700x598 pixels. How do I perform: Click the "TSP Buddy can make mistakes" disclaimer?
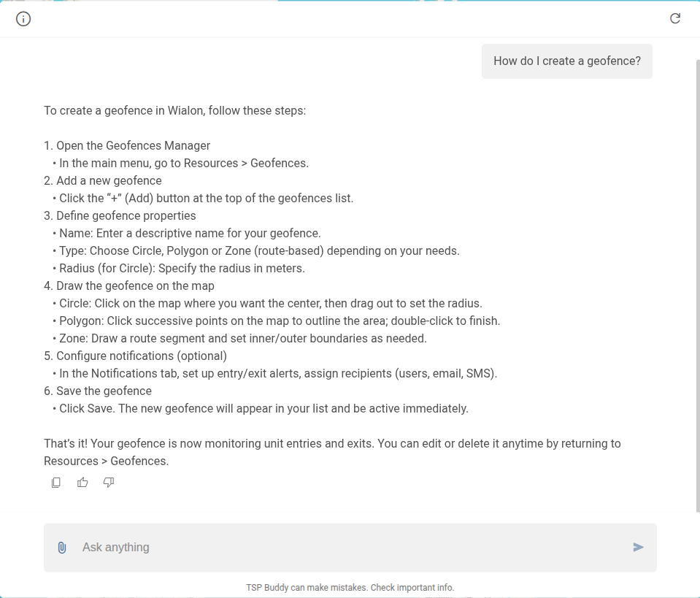point(350,587)
